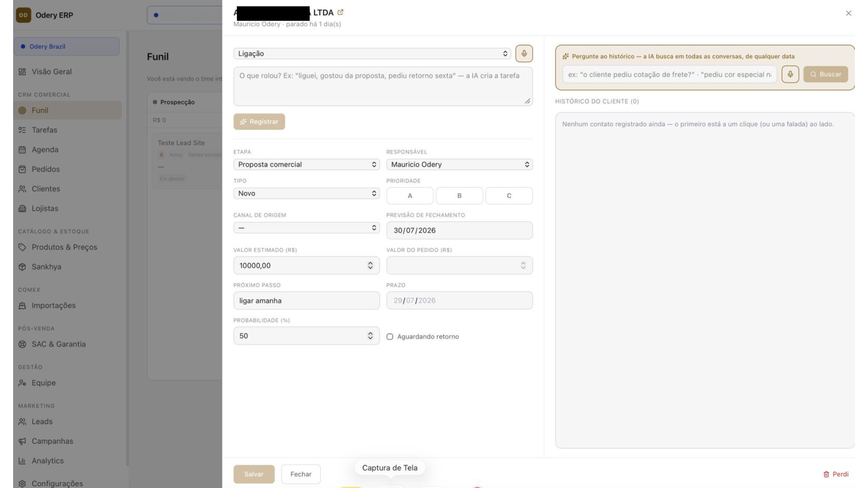The width and height of the screenshot is (868, 488).
Task: Click the Importações ship icon in sidebar
Action: pyautogui.click(x=22, y=306)
